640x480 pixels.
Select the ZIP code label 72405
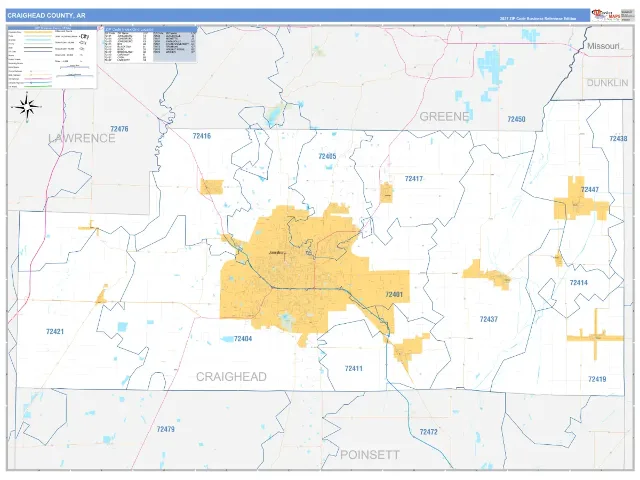327,156
